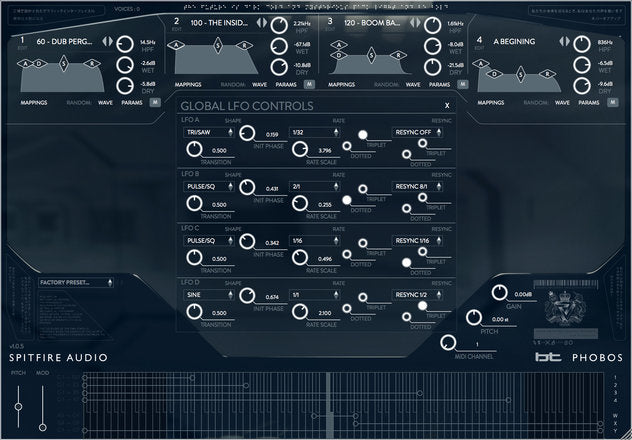Close the Global LFO Controls panel
632x440 pixels.
[x=447, y=105]
